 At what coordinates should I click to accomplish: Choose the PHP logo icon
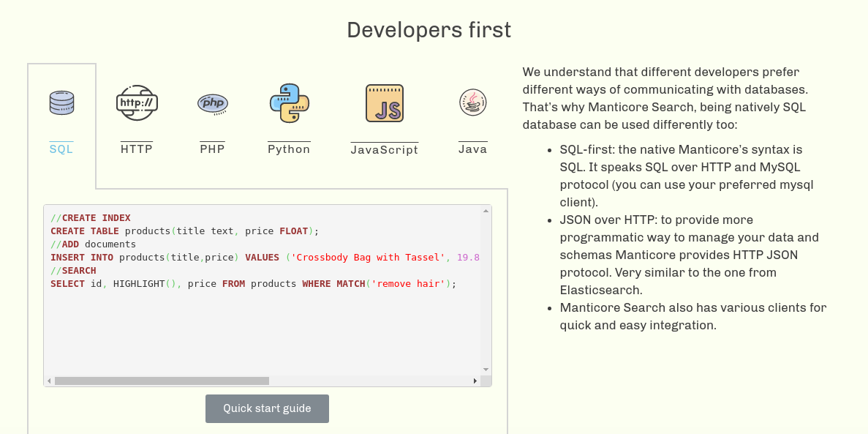(213, 104)
